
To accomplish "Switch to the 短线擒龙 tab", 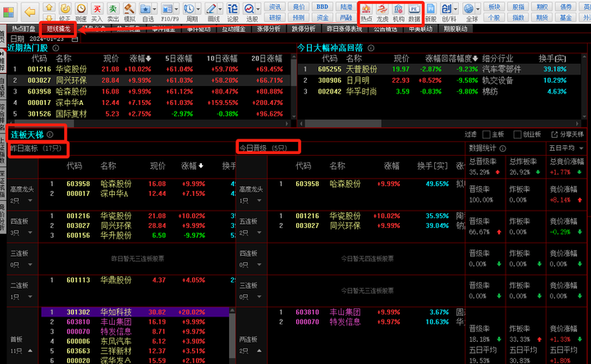I will click(x=57, y=29).
